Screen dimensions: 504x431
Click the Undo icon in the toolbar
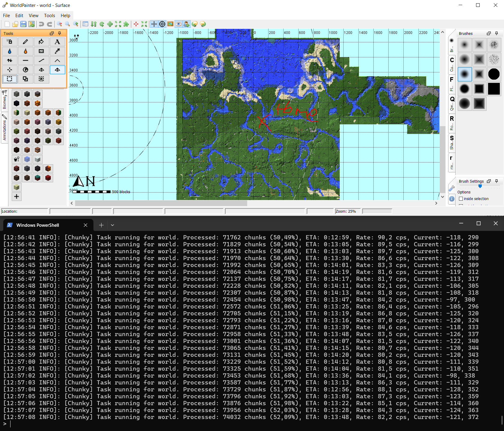point(42,24)
